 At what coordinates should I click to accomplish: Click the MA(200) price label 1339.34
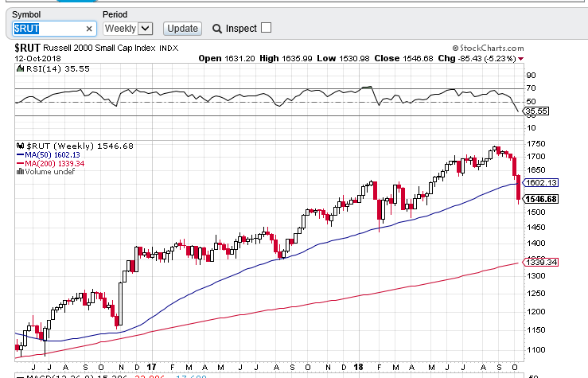pyautogui.click(x=540, y=262)
